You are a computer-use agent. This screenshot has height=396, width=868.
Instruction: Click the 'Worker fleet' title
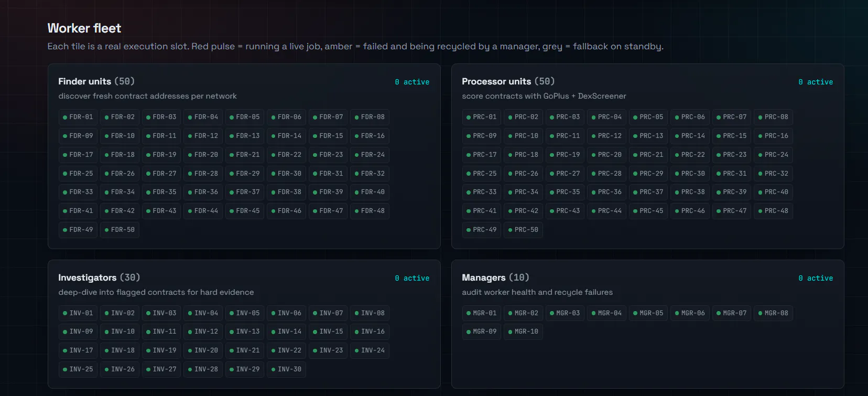click(84, 28)
